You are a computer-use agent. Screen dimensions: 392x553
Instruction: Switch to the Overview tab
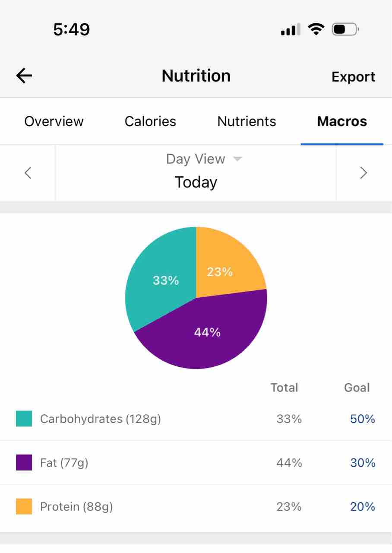[x=54, y=121]
